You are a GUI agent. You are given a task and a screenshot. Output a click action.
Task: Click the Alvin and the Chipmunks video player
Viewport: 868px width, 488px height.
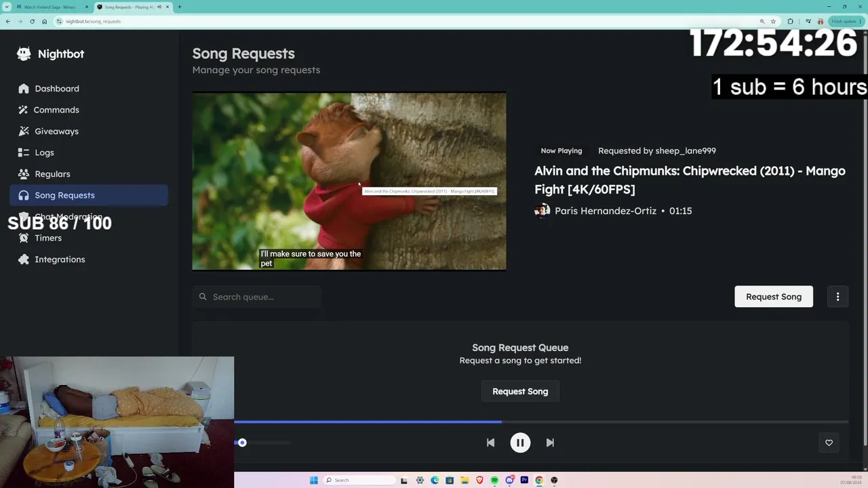(x=349, y=181)
